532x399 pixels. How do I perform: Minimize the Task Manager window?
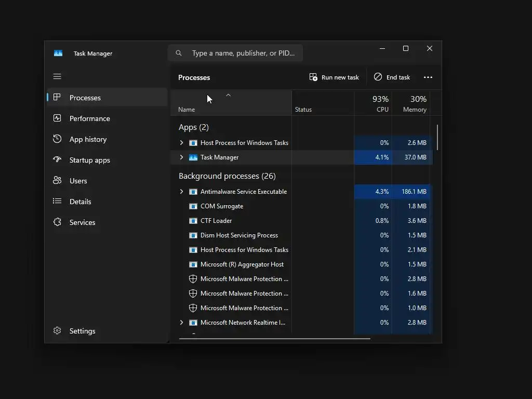(x=382, y=48)
